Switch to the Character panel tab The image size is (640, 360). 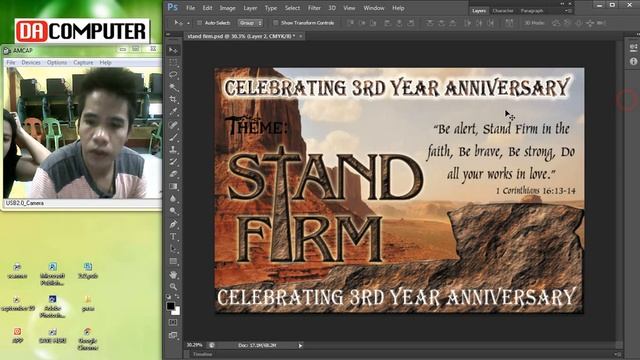(502, 11)
